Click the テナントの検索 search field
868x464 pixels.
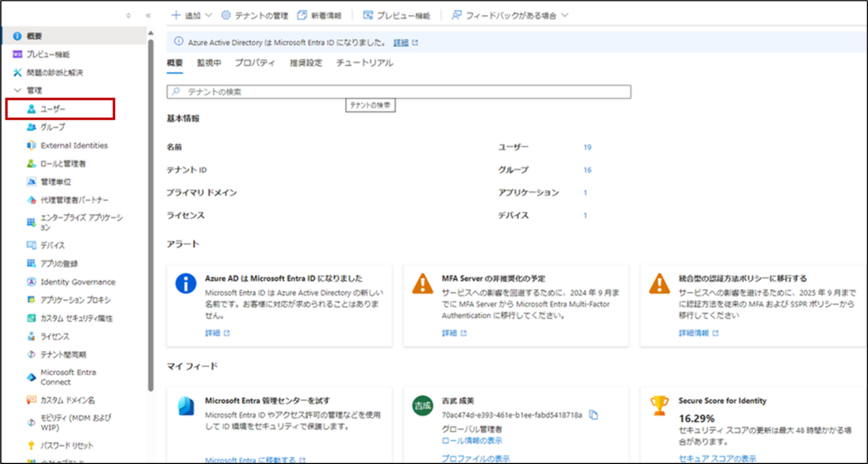click(x=399, y=92)
